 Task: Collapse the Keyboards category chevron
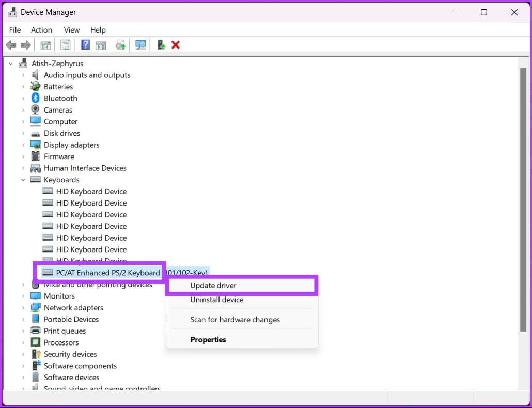[23, 180]
